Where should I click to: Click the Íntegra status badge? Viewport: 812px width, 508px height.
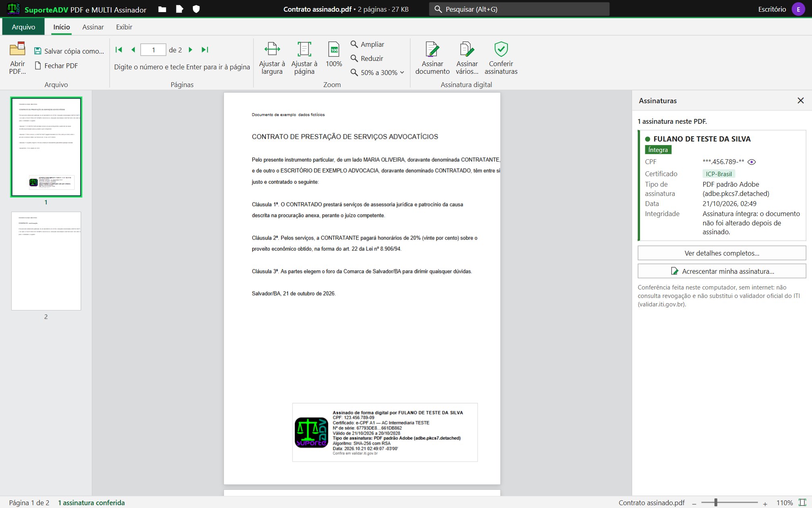tap(658, 150)
